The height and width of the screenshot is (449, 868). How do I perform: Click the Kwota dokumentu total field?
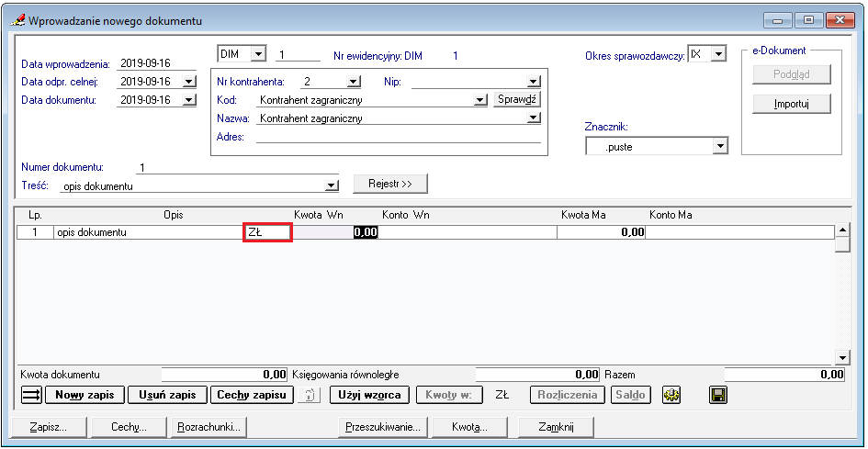[225, 375]
